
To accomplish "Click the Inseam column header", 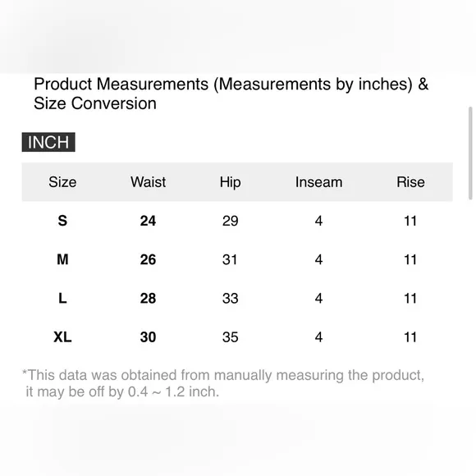I will point(318,182).
